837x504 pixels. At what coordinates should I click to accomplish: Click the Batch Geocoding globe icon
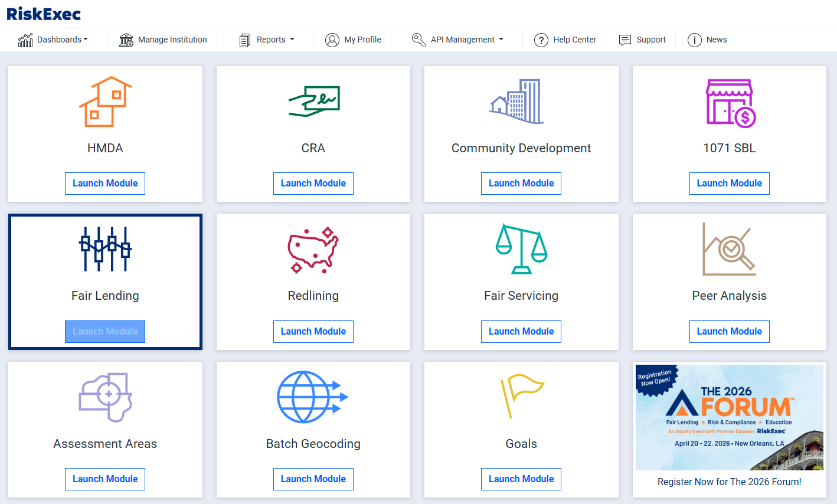coord(312,397)
